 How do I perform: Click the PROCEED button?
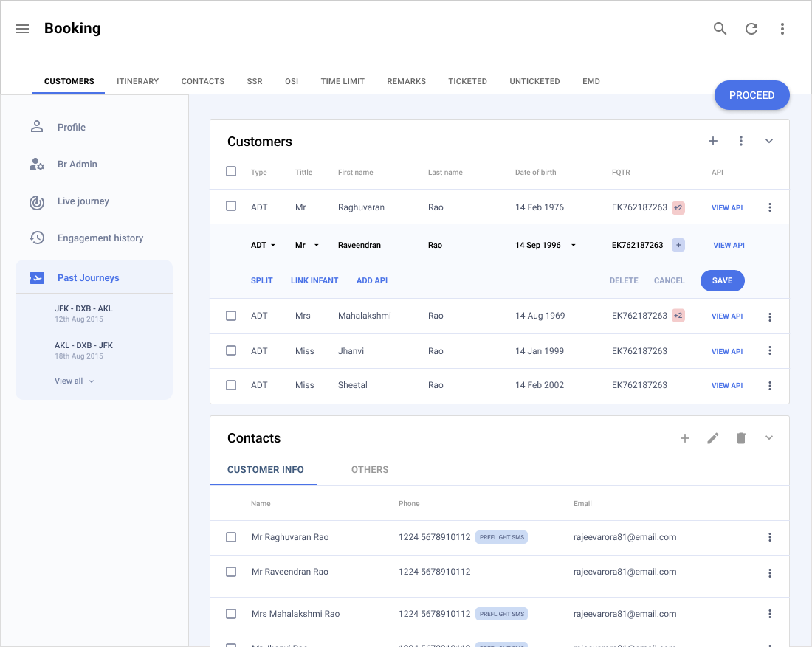tap(752, 95)
